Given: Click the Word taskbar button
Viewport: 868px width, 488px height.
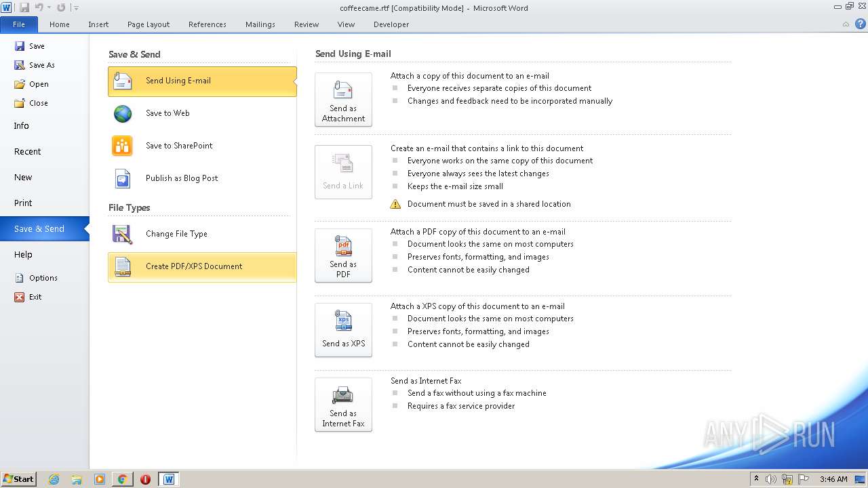Looking at the screenshot, I should pyautogui.click(x=169, y=479).
